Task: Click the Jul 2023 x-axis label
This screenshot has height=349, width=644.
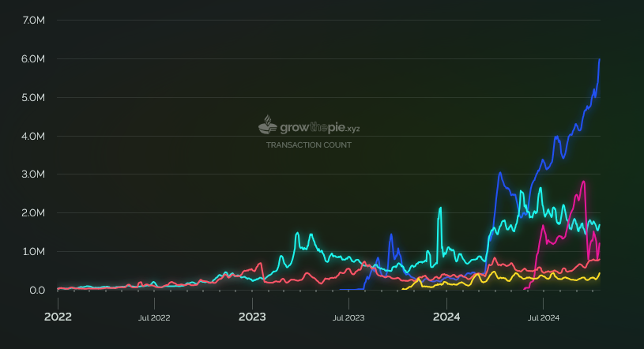Action: pyautogui.click(x=348, y=317)
